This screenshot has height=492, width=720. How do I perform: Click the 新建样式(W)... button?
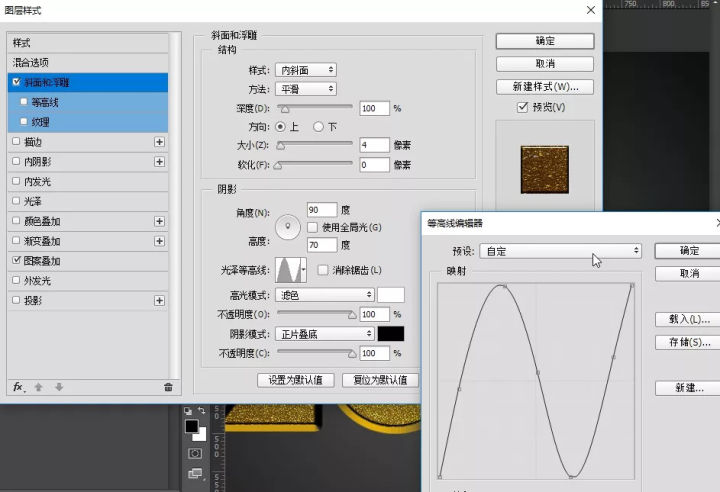(x=545, y=87)
